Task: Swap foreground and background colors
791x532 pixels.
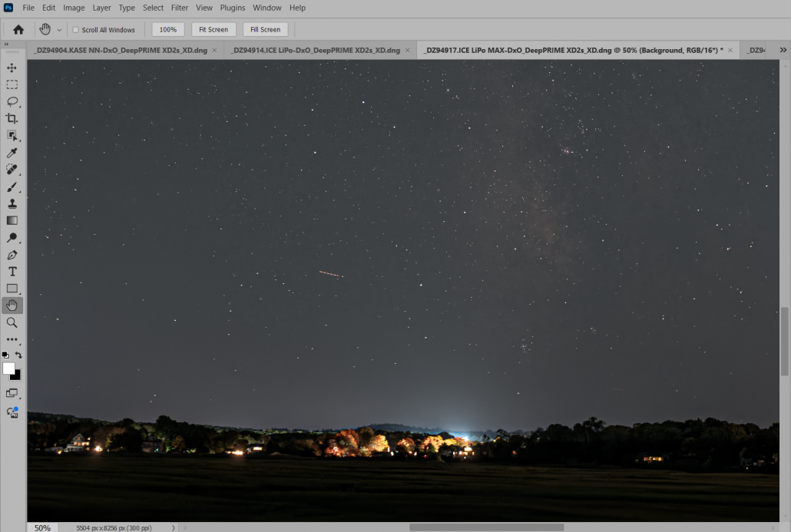Action: (x=19, y=355)
